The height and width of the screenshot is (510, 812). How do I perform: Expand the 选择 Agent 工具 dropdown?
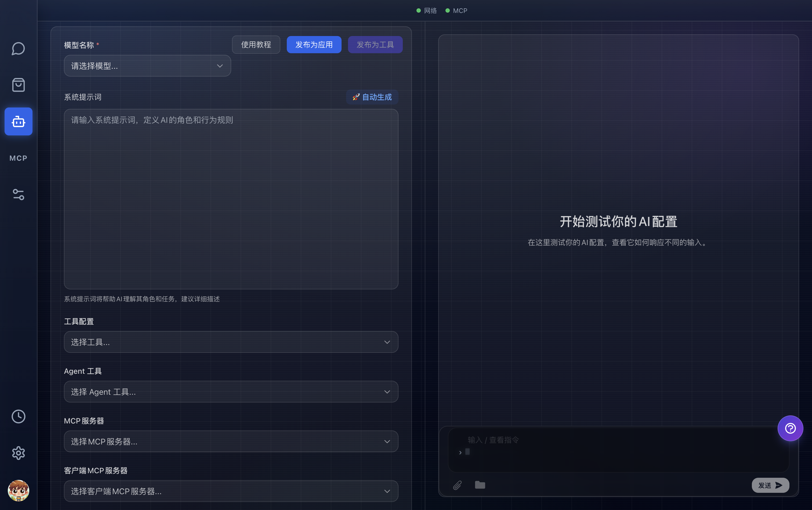(x=231, y=392)
